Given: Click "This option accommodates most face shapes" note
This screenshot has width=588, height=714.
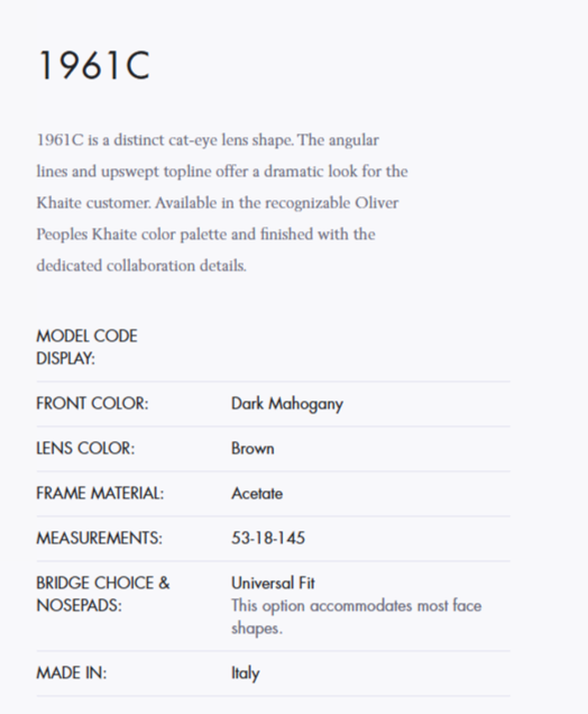Looking at the screenshot, I should coord(356,617).
